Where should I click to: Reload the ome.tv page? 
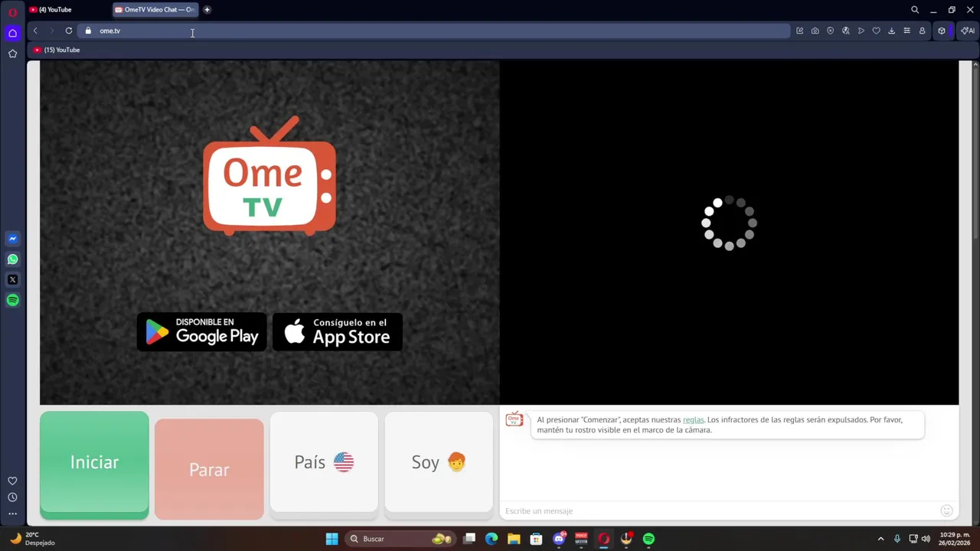(69, 31)
